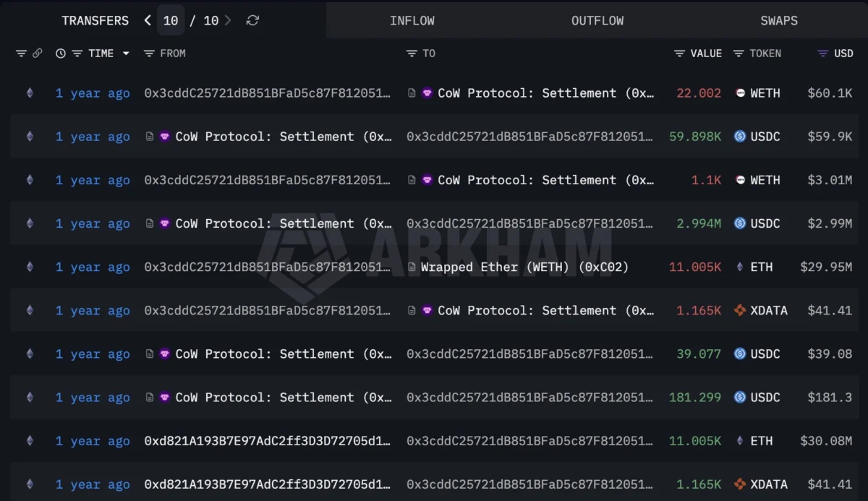Click the WETH token icon in $60.1K row
The width and height of the screenshot is (868, 501).
tap(740, 93)
